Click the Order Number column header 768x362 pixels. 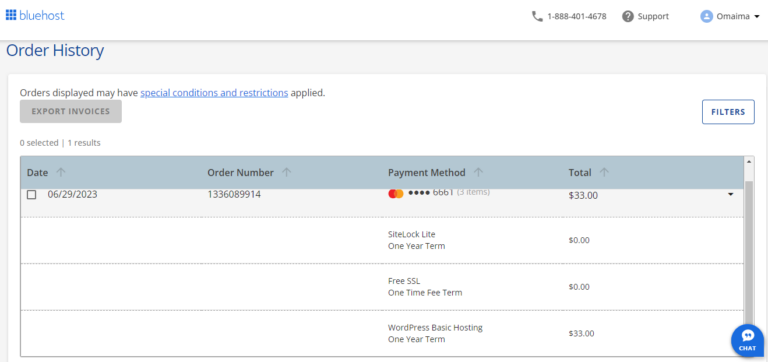point(240,172)
